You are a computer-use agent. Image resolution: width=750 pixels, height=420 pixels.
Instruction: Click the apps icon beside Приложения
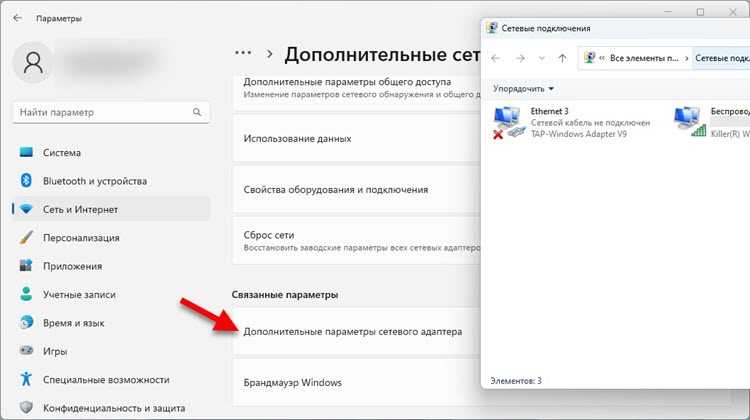[26, 265]
